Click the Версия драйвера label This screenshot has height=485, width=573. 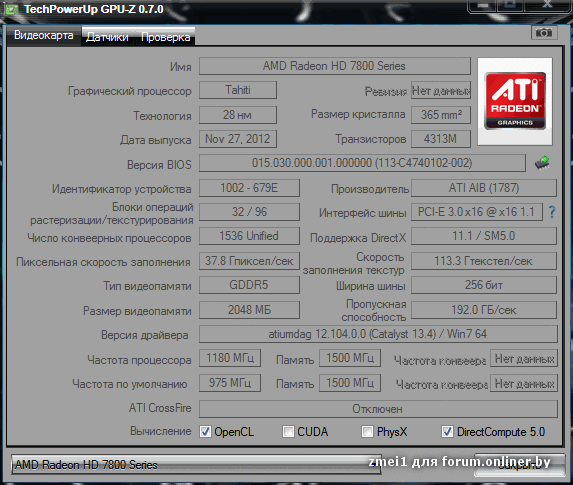tap(145, 335)
